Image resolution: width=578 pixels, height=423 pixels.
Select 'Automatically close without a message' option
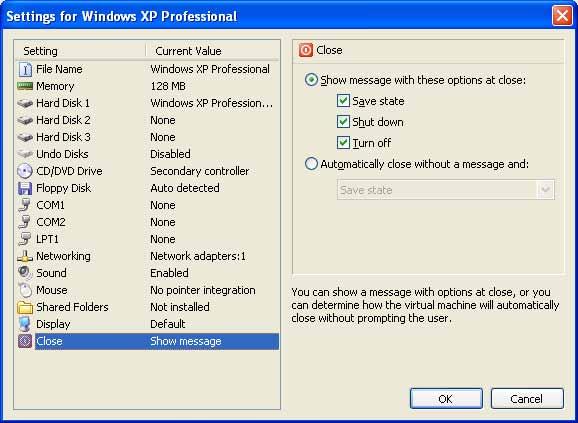click(x=311, y=164)
